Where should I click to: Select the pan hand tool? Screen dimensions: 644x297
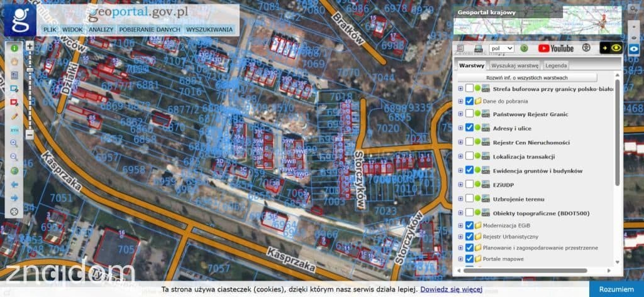[x=14, y=62]
